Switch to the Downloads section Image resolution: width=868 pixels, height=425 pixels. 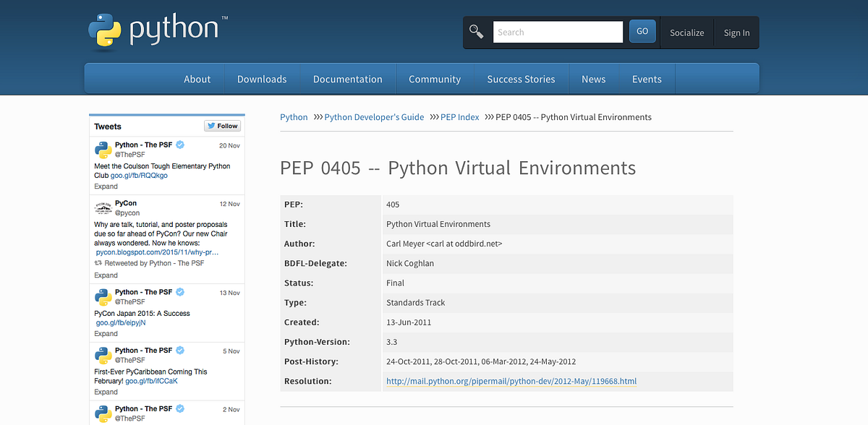pos(261,79)
